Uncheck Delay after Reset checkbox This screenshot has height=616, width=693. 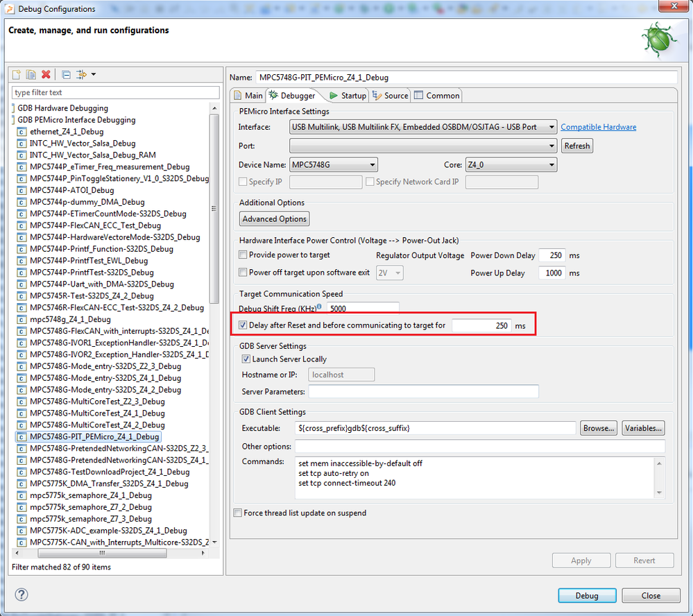point(243,325)
